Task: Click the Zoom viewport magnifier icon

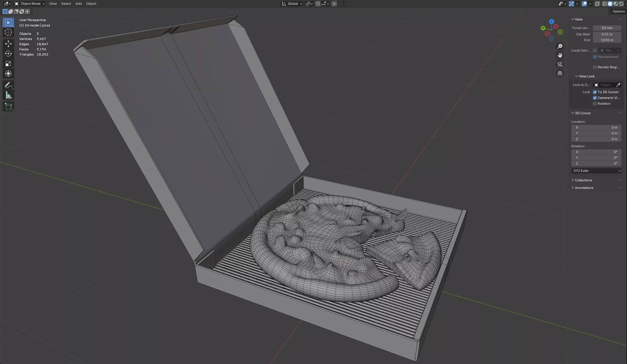Action: 560,46
